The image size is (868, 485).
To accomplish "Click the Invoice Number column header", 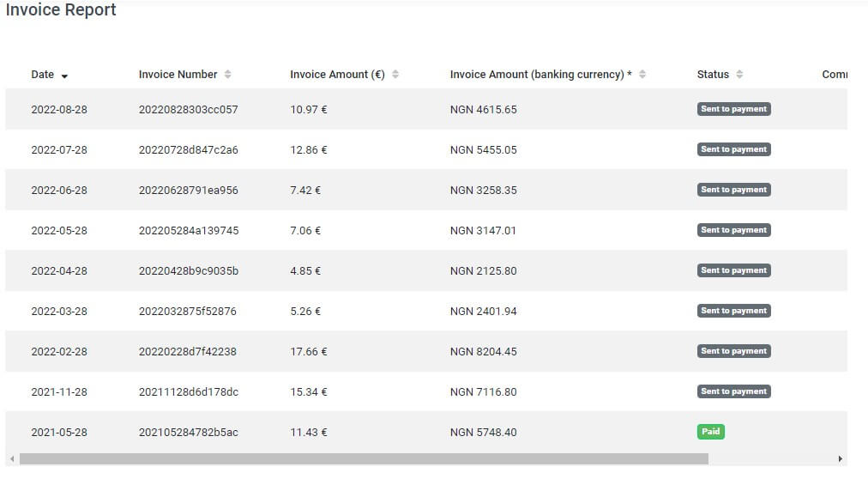I will click(x=178, y=75).
